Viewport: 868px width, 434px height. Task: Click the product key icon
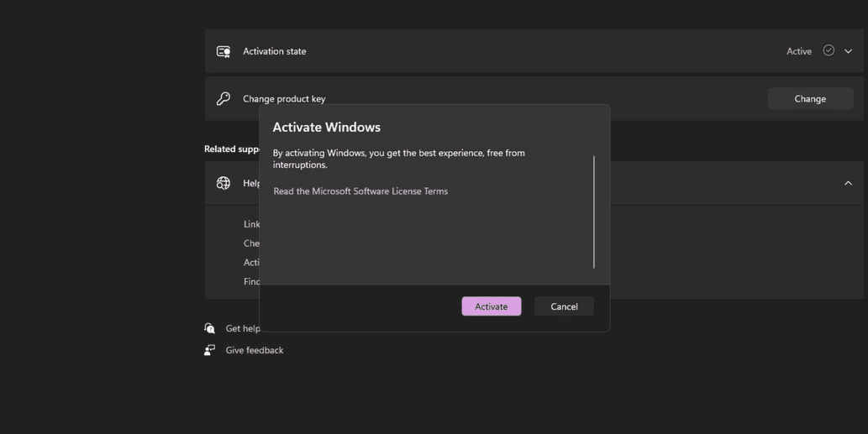pos(224,99)
